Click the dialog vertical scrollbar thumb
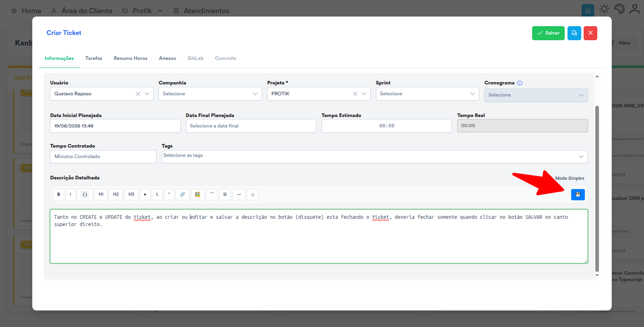 597,189
